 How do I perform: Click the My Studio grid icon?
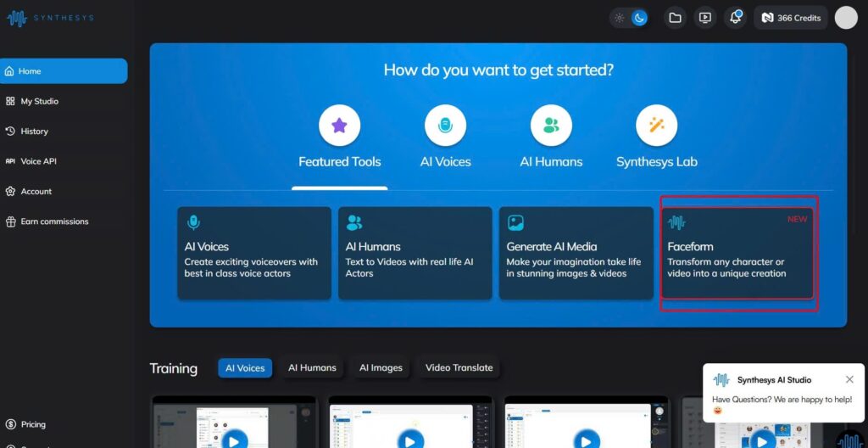(10, 102)
